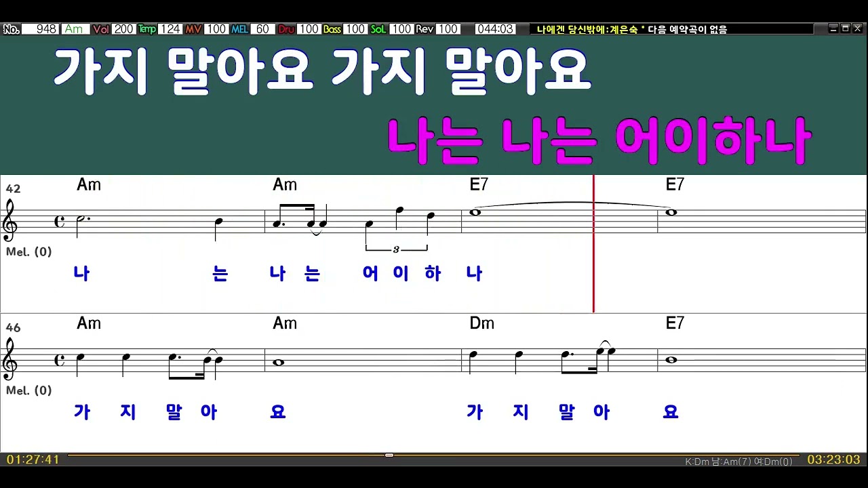Click measure number 46
Image resolution: width=868 pixels, height=488 pixels.
pyautogui.click(x=13, y=327)
